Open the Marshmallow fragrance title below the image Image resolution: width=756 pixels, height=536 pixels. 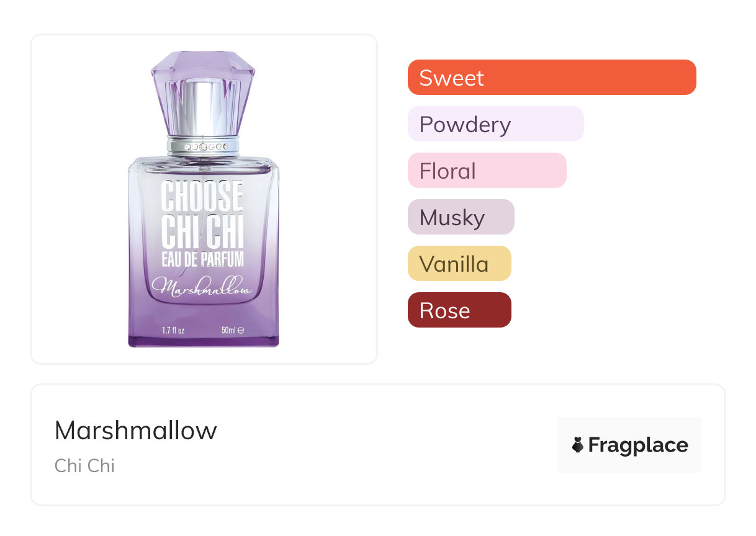click(x=135, y=430)
